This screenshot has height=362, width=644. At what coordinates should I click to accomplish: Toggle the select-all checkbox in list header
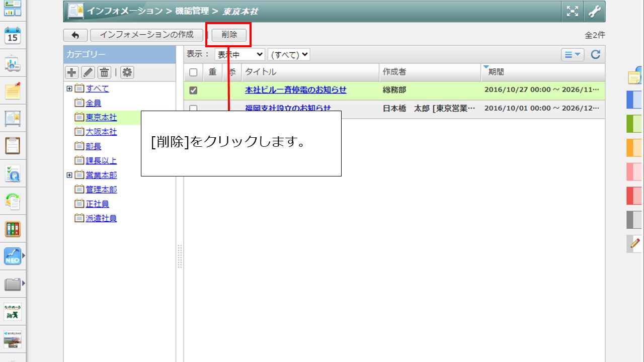click(193, 72)
